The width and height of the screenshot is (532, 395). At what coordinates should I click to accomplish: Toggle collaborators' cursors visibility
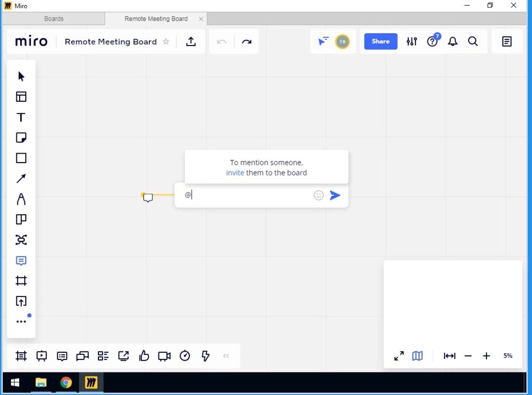323,41
